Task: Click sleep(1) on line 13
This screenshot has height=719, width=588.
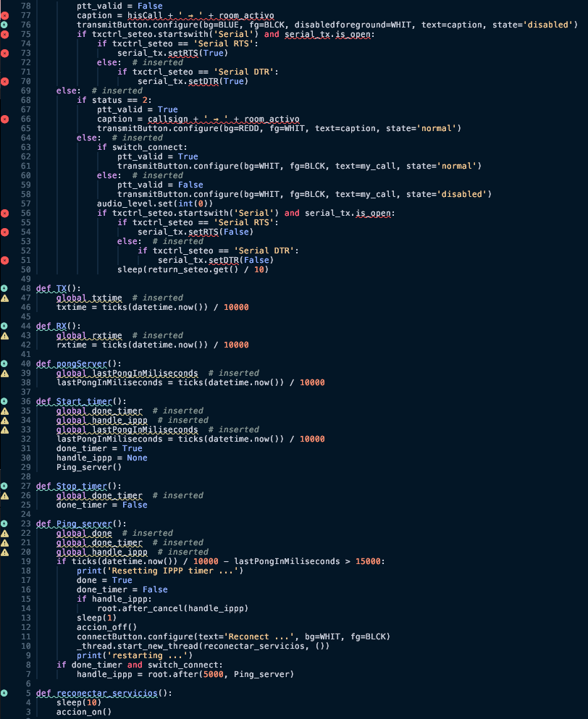Action: pos(97,618)
